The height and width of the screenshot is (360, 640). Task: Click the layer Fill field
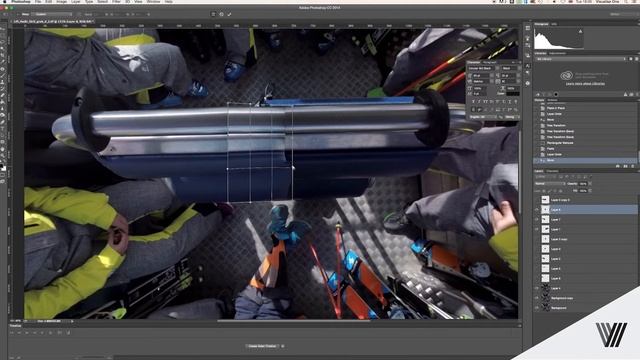tap(583, 191)
